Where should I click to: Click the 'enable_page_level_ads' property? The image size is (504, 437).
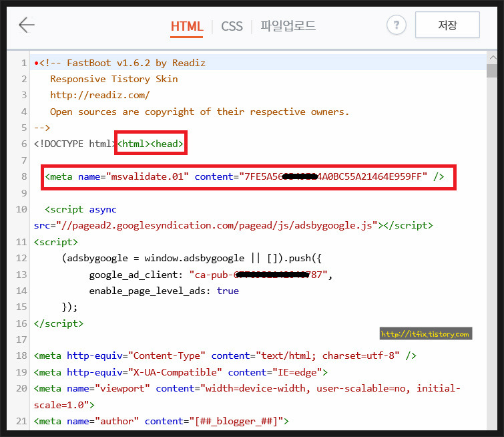coord(148,291)
